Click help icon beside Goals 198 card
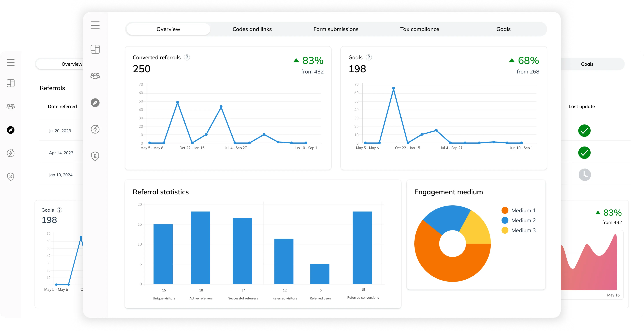Screen dimensions: 644x331 point(369,58)
